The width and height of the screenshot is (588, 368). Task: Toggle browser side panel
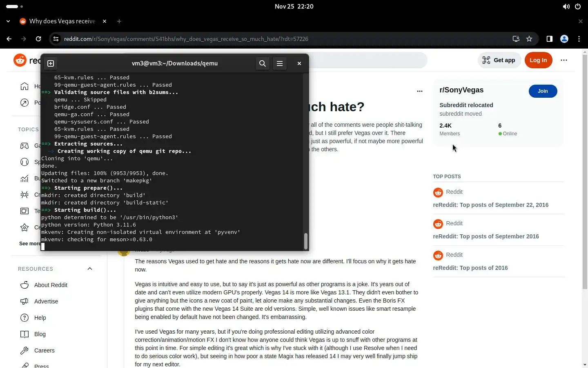(x=550, y=39)
